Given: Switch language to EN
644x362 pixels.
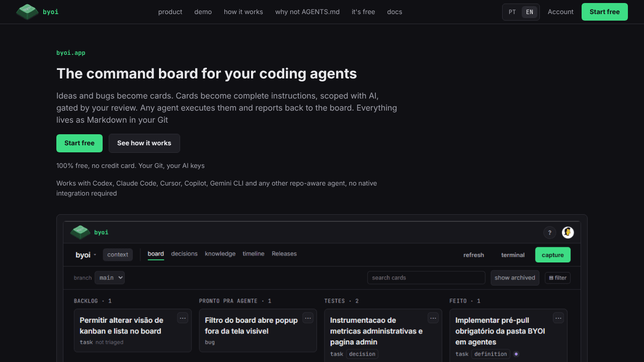Looking at the screenshot, I should (529, 12).
